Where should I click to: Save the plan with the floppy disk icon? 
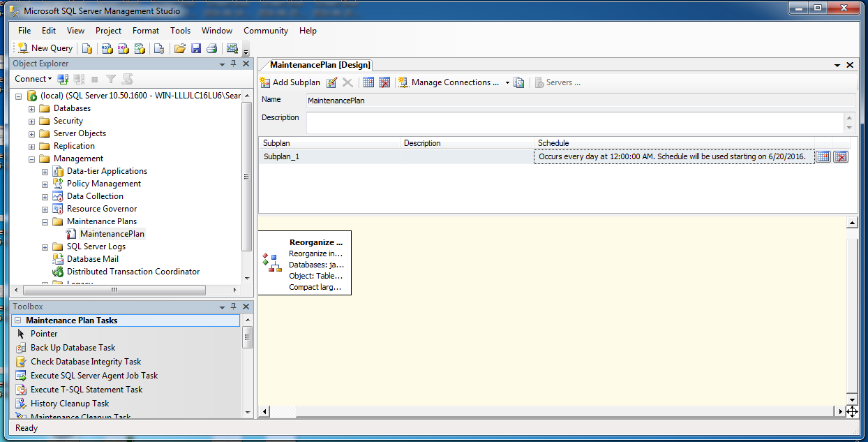[x=196, y=48]
